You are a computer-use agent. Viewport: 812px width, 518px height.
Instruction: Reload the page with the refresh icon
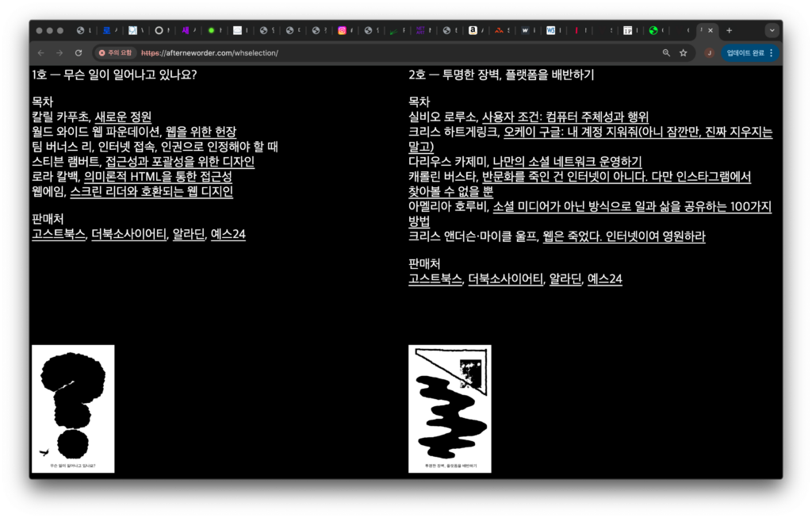coord(79,53)
